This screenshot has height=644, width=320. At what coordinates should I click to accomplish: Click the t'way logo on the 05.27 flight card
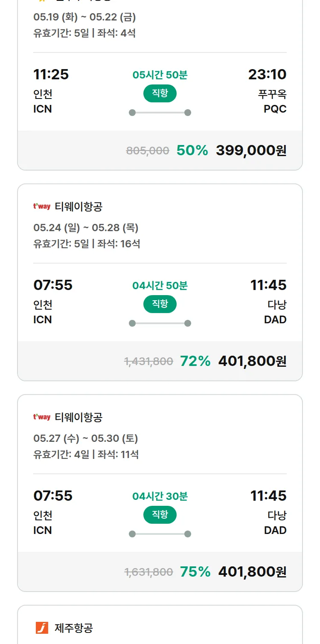pyautogui.click(x=42, y=417)
